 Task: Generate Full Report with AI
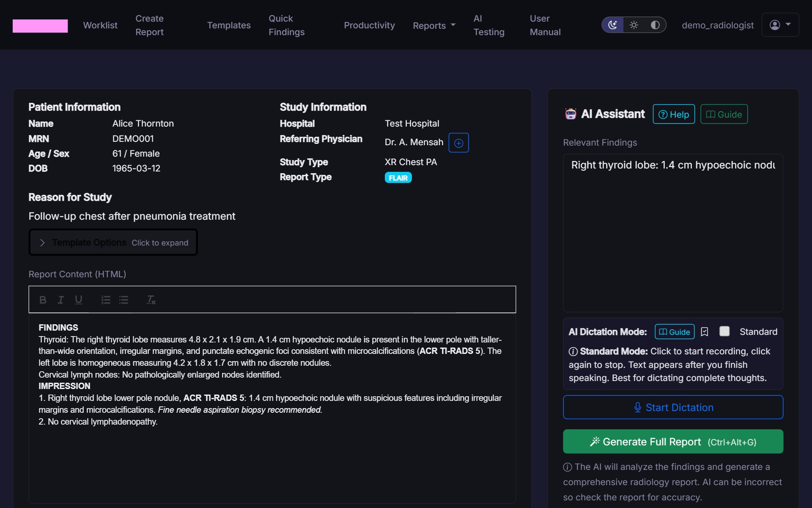pyautogui.click(x=673, y=442)
